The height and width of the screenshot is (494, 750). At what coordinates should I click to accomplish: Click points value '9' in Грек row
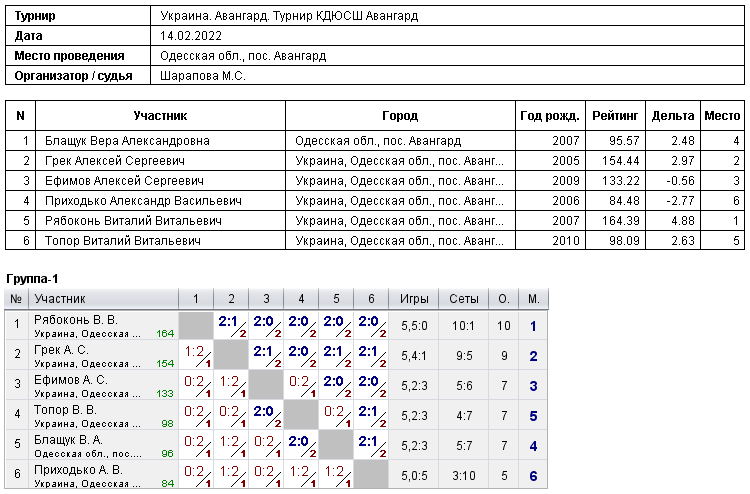point(504,356)
